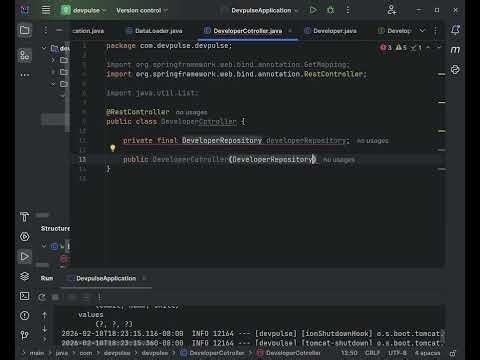Open the Structure tool window icon in left bar

(24, 55)
